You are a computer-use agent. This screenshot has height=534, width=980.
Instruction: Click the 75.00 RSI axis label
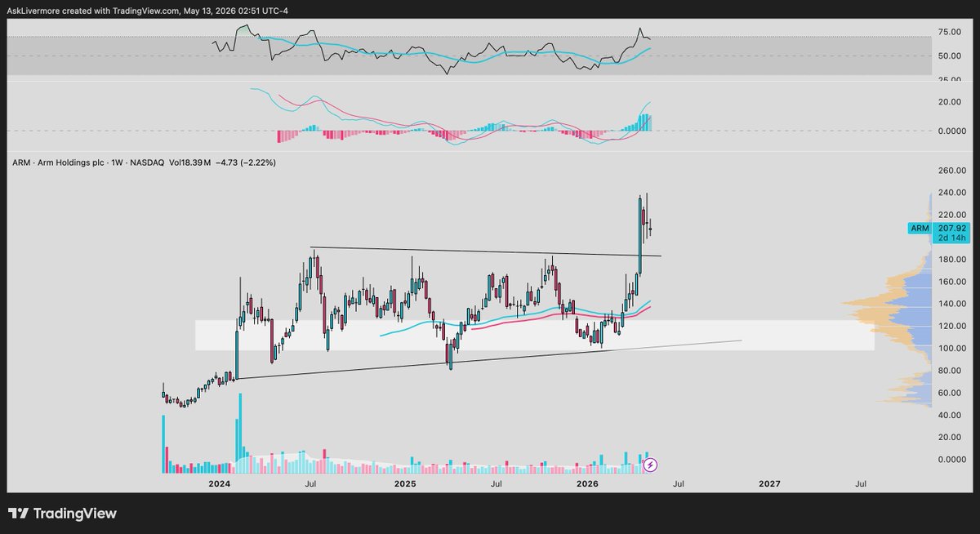pos(950,32)
